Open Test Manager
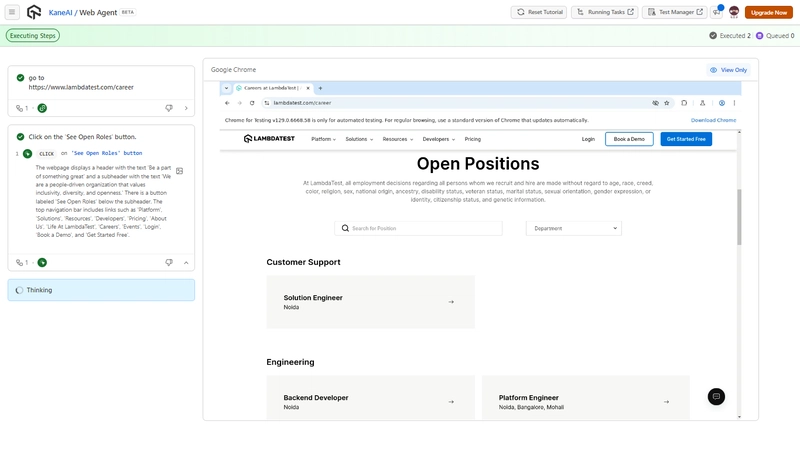Image resolution: width=800 pixels, height=449 pixels. (x=674, y=12)
